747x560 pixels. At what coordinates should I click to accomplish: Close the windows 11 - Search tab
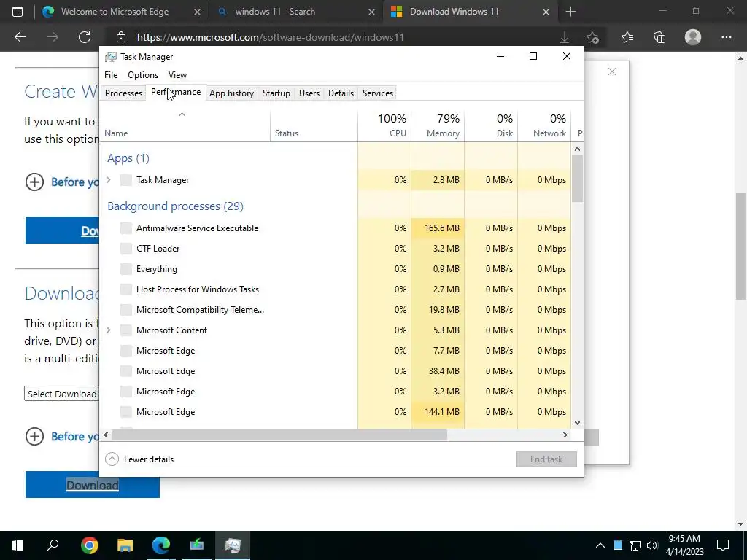[371, 12]
